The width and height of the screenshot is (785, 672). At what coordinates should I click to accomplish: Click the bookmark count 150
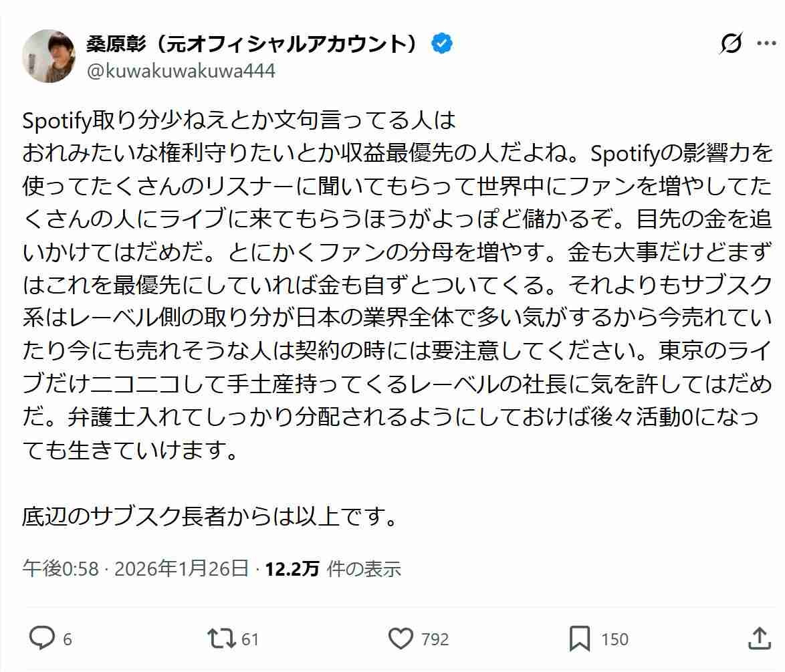(614, 640)
